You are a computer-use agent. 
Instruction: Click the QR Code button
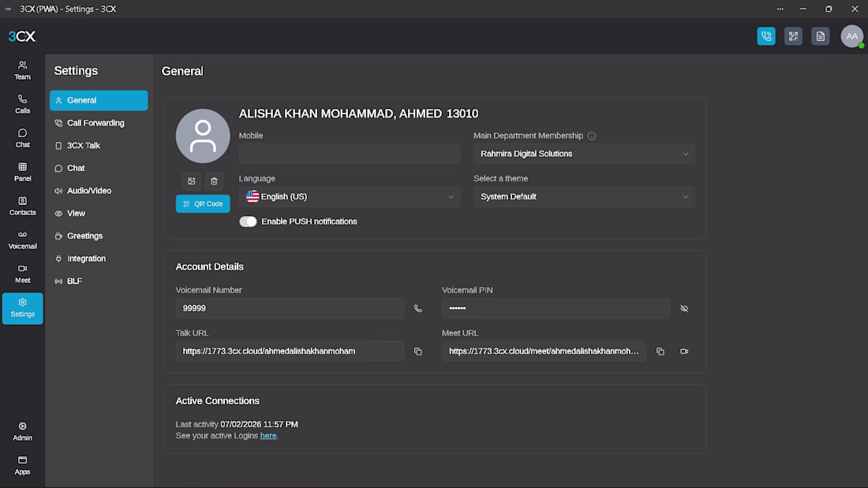[203, 203]
